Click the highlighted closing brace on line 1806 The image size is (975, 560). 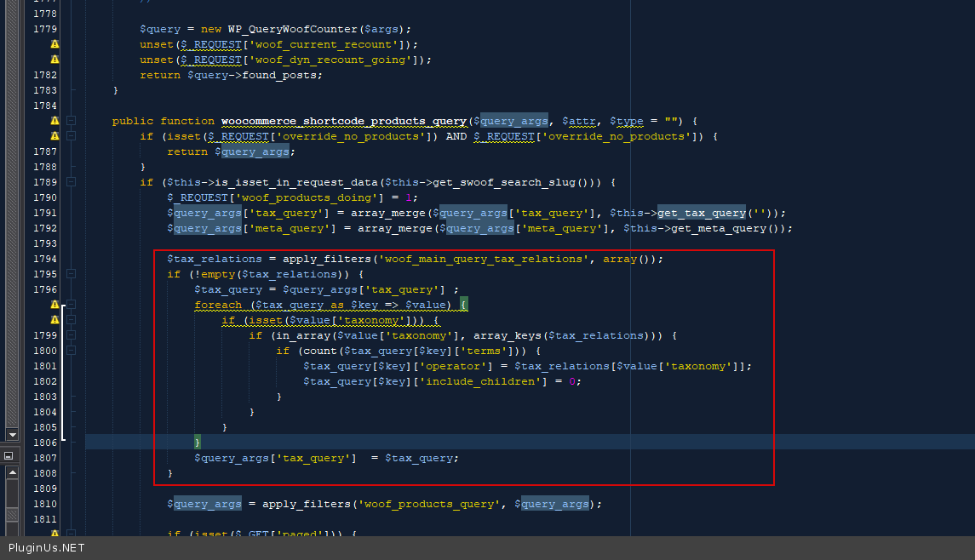[198, 443]
